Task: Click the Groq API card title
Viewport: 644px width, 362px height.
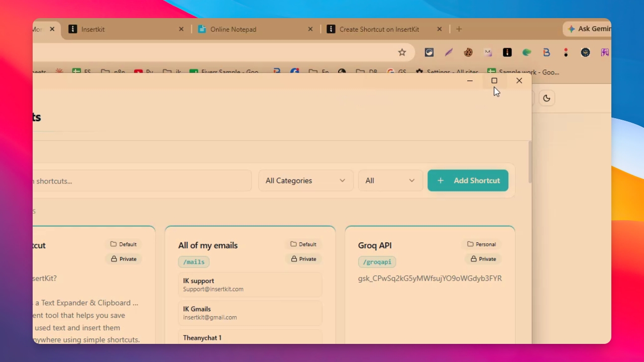Action: pos(375,245)
